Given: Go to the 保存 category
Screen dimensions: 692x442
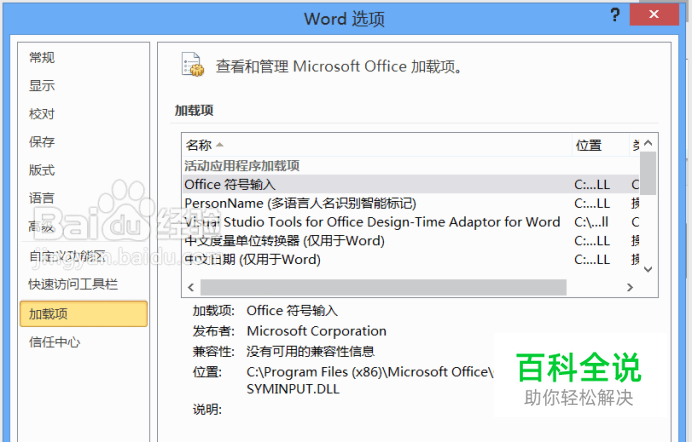Looking at the screenshot, I should click(42, 142).
